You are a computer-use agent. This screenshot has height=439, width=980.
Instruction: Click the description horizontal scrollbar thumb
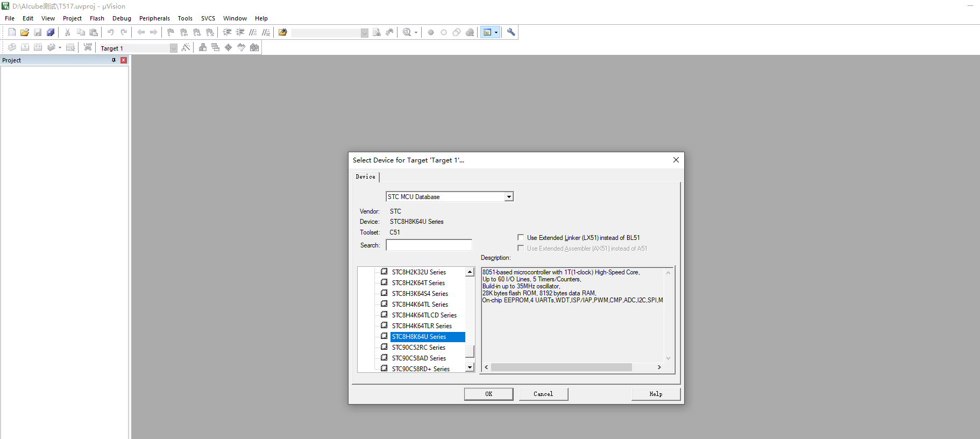pos(561,367)
